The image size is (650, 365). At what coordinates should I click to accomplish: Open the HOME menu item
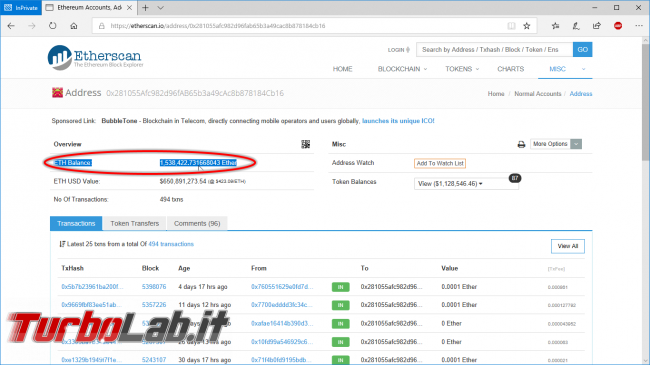click(342, 69)
